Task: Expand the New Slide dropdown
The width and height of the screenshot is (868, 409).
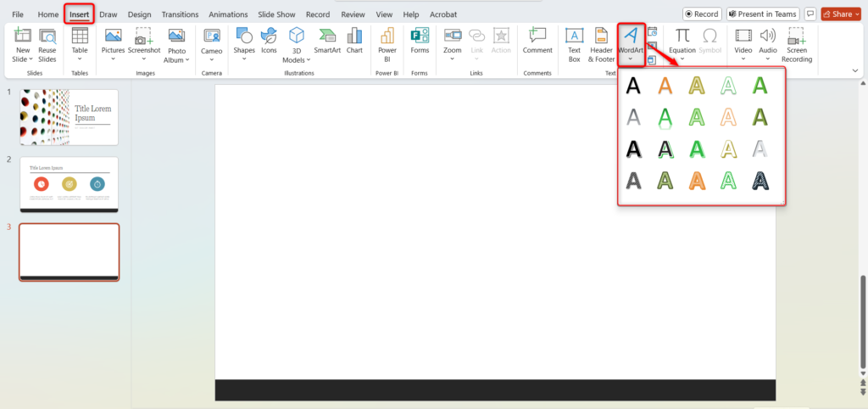Action: [x=31, y=59]
